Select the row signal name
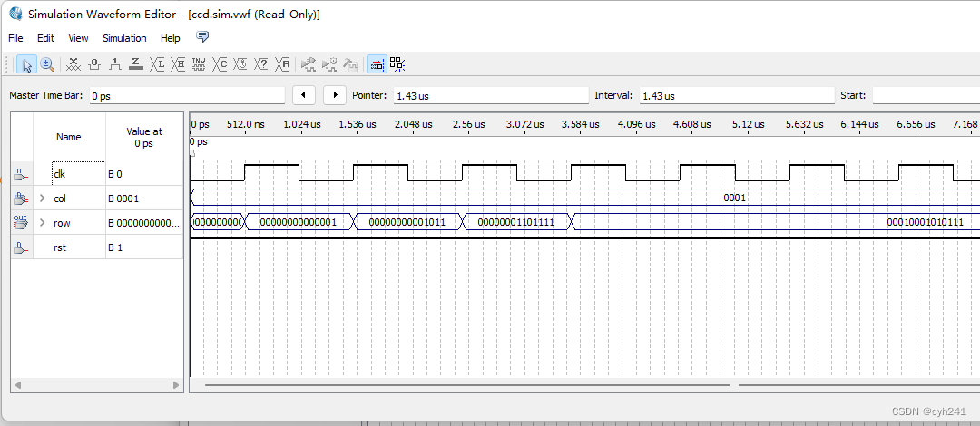Screen dimensions: 980x426 click(62, 223)
